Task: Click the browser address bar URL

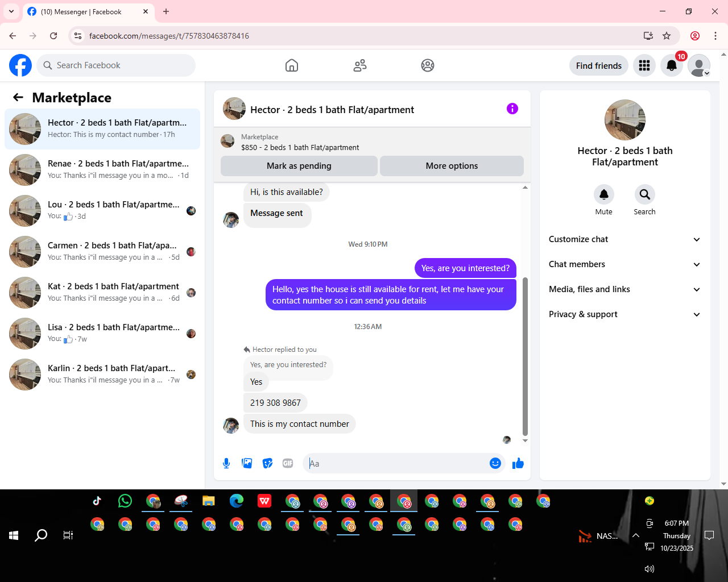Action: pyautogui.click(x=169, y=36)
